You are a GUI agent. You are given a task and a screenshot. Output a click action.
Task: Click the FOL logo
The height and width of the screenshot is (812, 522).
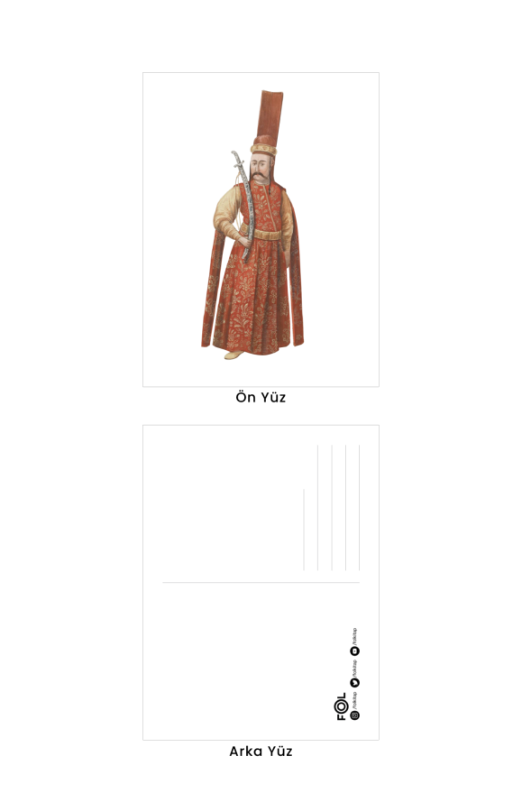342,706
